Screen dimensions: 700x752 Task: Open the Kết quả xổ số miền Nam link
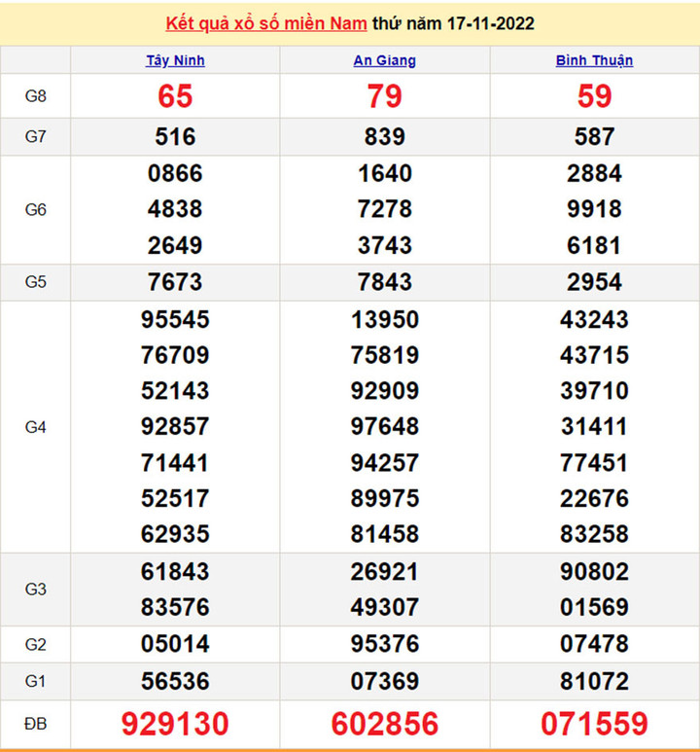tap(266, 23)
